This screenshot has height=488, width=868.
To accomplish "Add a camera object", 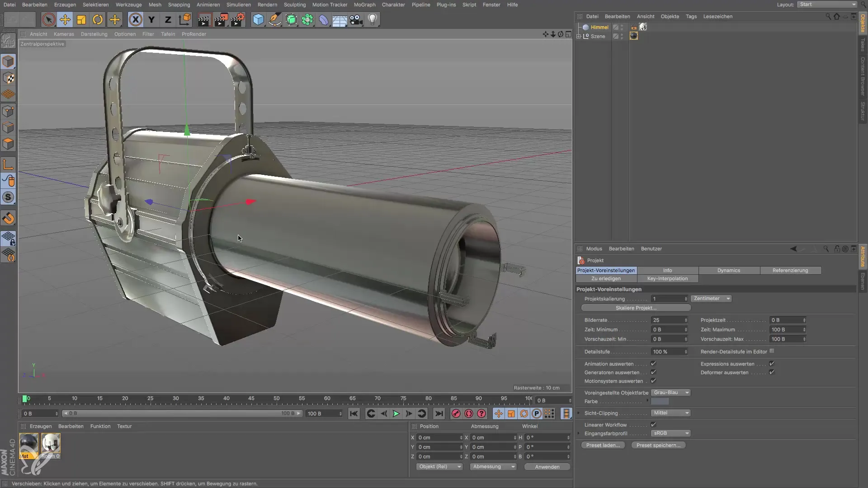I will click(356, 19).
